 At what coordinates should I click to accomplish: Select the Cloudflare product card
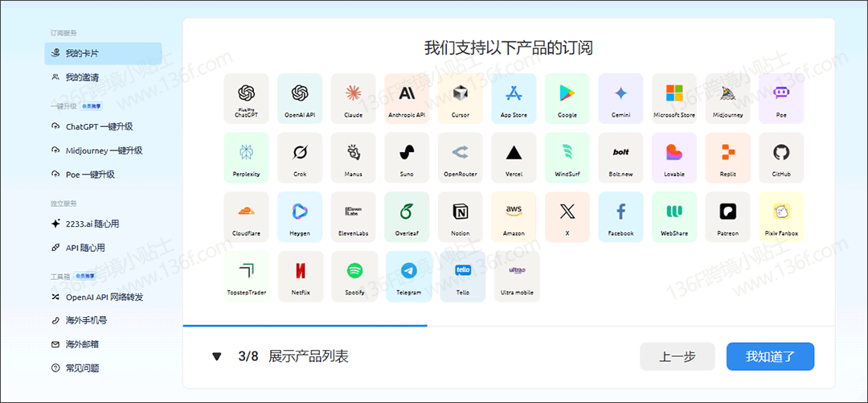point(247,216)
